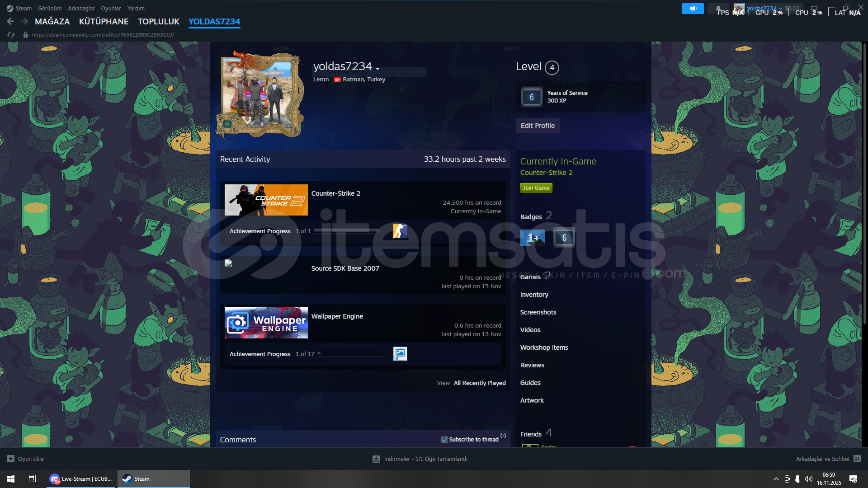The width and height of the screenshot is (868, 488).
Task: Go back with the back arrow
Action: click(10, 21)
